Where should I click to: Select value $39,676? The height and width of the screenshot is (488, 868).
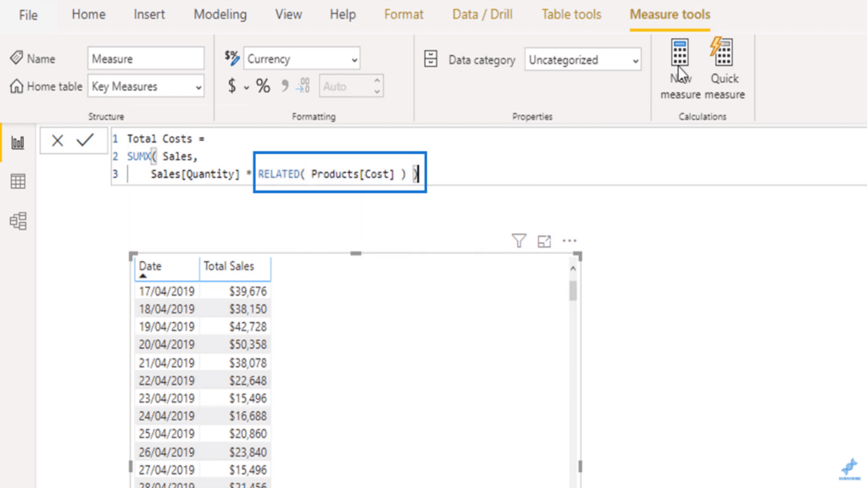(x=248, y=291)
